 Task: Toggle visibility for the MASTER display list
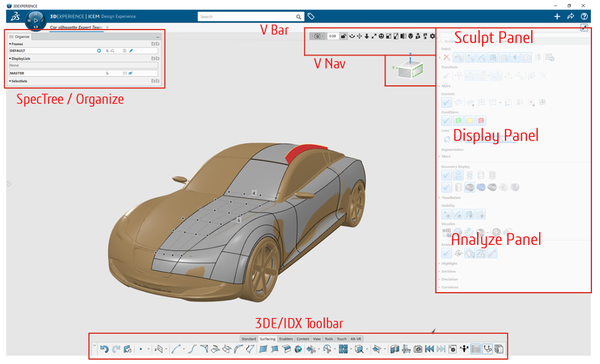(x=130, y=73)
